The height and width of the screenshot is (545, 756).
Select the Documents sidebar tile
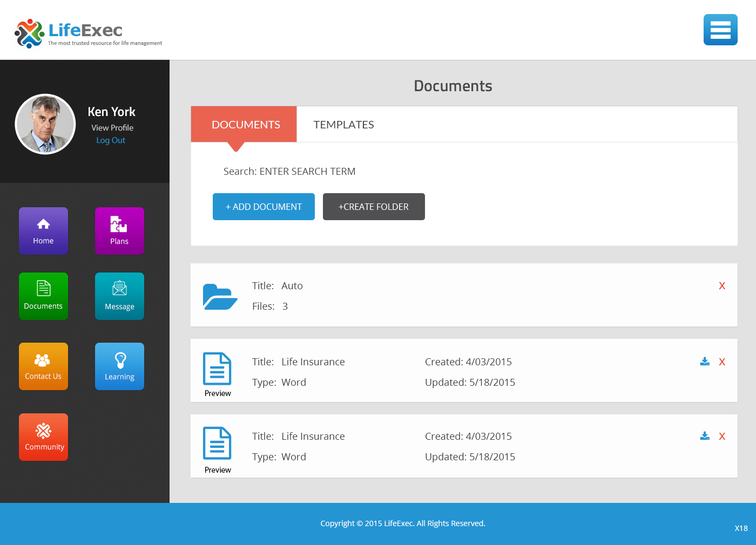[x=43, y=296]
